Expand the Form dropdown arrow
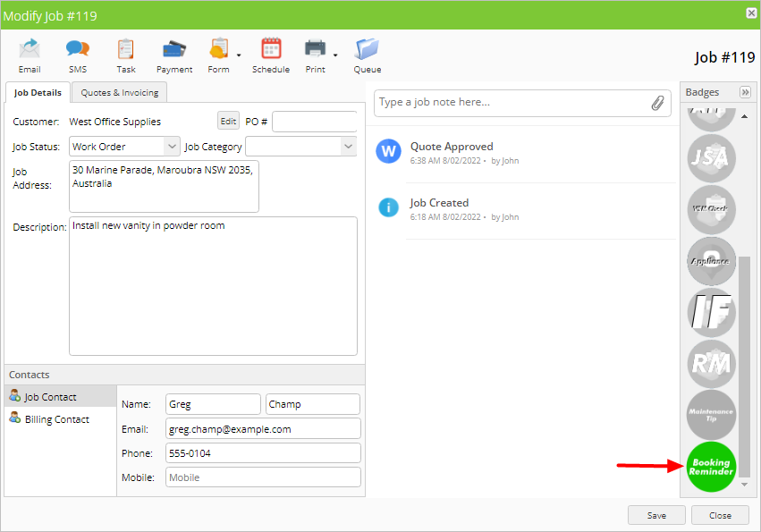761x532 pixels. [x=239, y=55]
